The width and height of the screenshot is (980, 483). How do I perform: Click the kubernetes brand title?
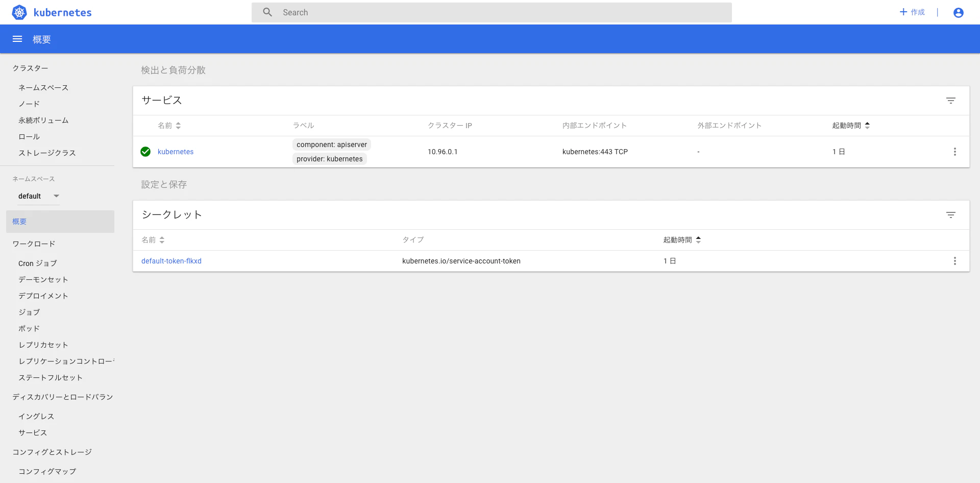coord(62,13)
